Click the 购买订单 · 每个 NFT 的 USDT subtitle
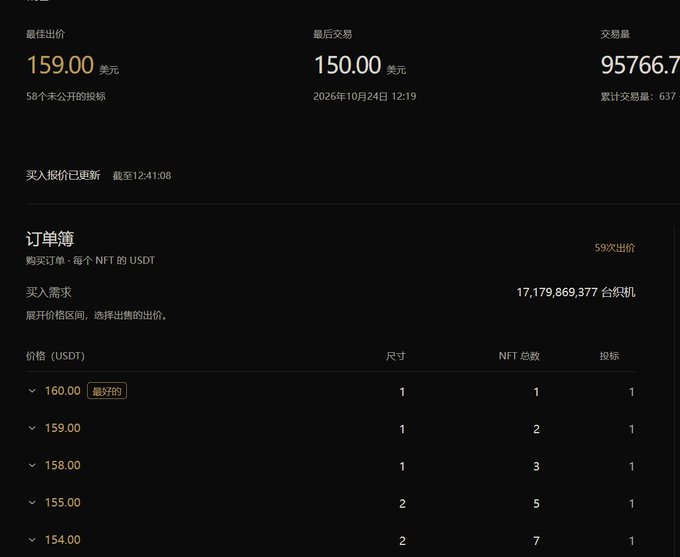Screen dimensions: 680x557 [x=90, y=260]
